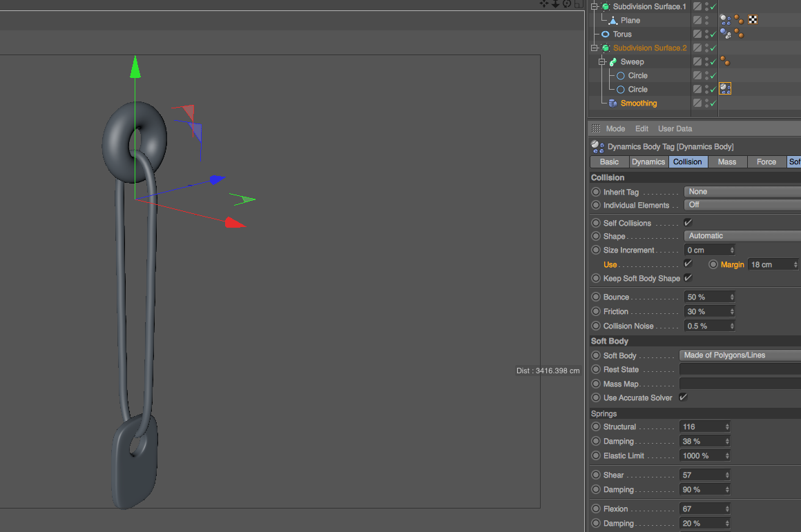801x532 pixels.
Task: Disable the Keep Soft Body Shape checkbox
Action: click(686, 278)
